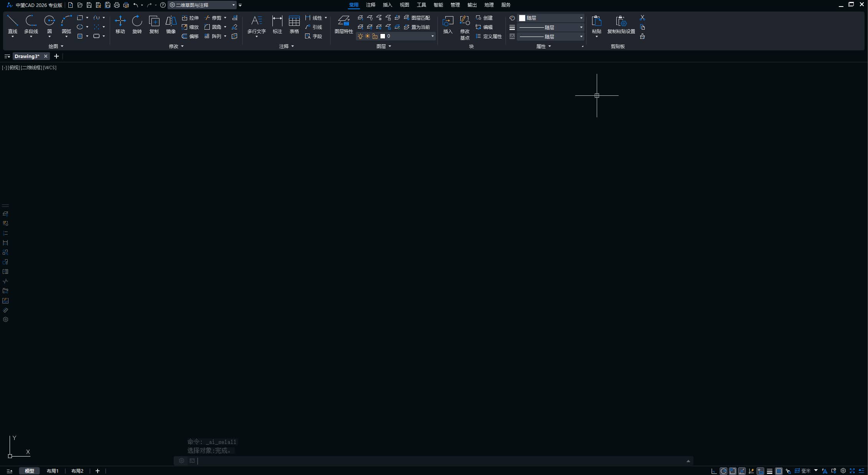Select the 圆 (Circle) tool
Image resolution: width=868 pixels, height=475 pixels.
click(x=49, y=25)
